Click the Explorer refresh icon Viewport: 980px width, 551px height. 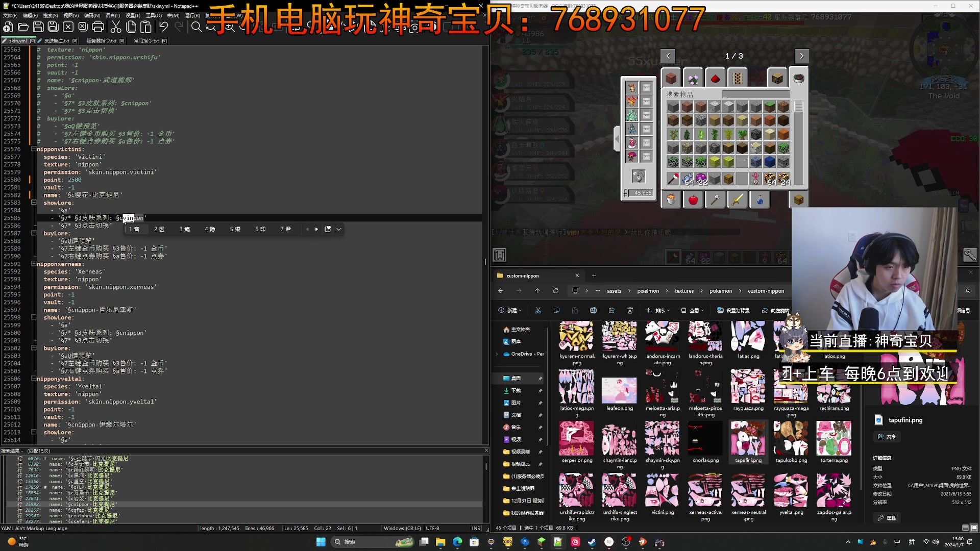pos(556,291)
